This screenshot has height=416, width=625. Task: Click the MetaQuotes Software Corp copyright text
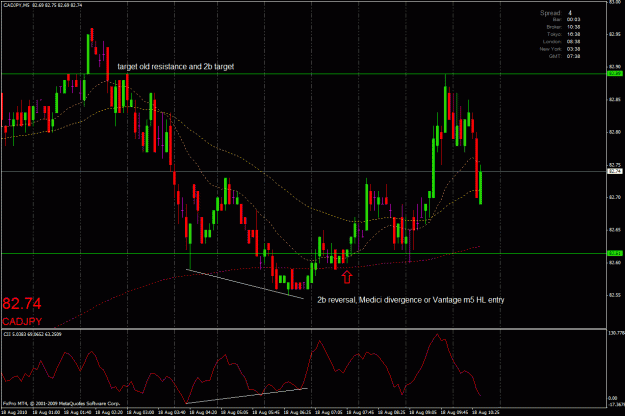(61, 404)
